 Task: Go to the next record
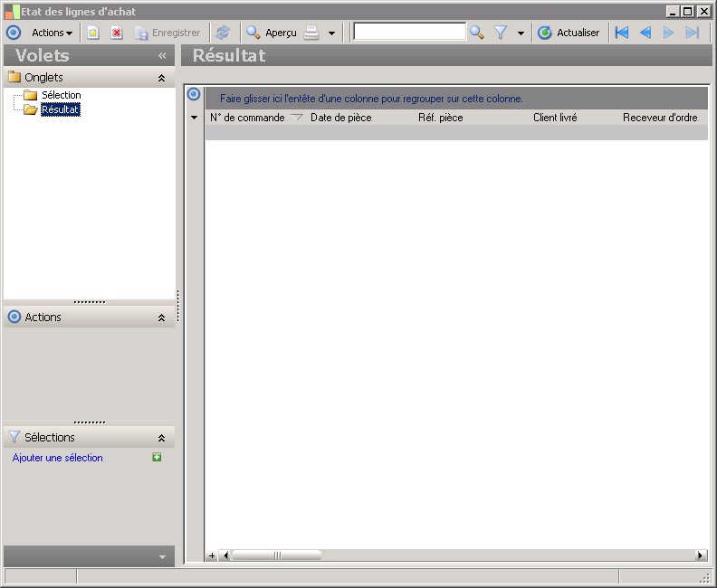668,33
